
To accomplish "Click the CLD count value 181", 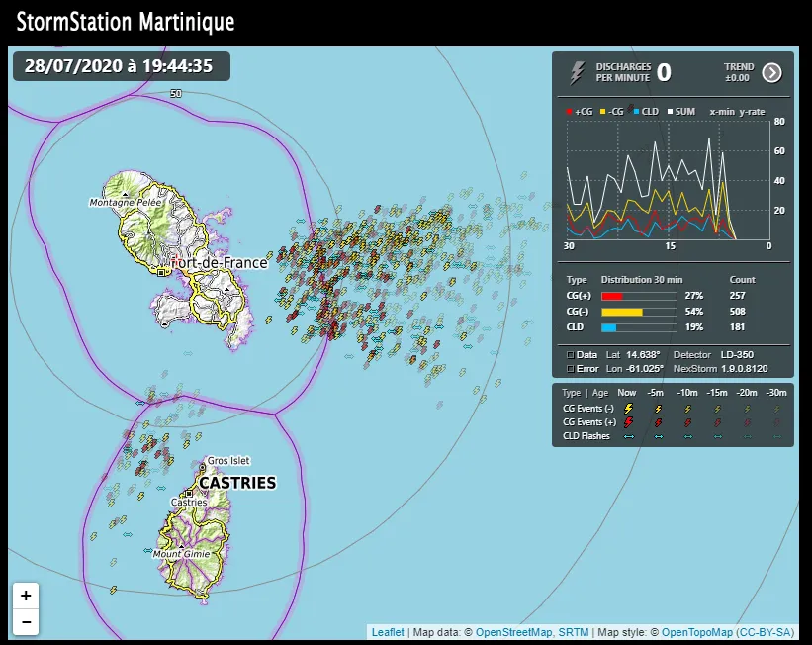I will point(737,327).
